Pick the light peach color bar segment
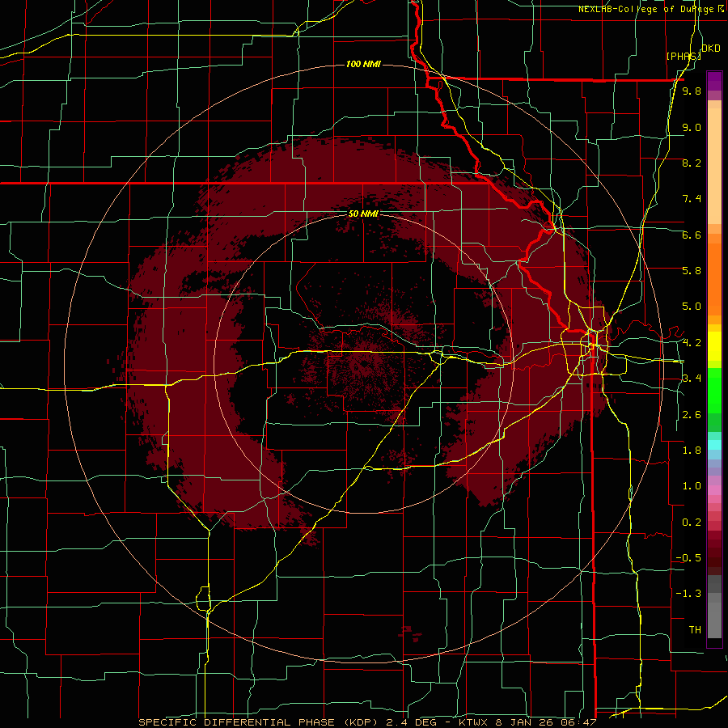728x728 pixels. 714,166
